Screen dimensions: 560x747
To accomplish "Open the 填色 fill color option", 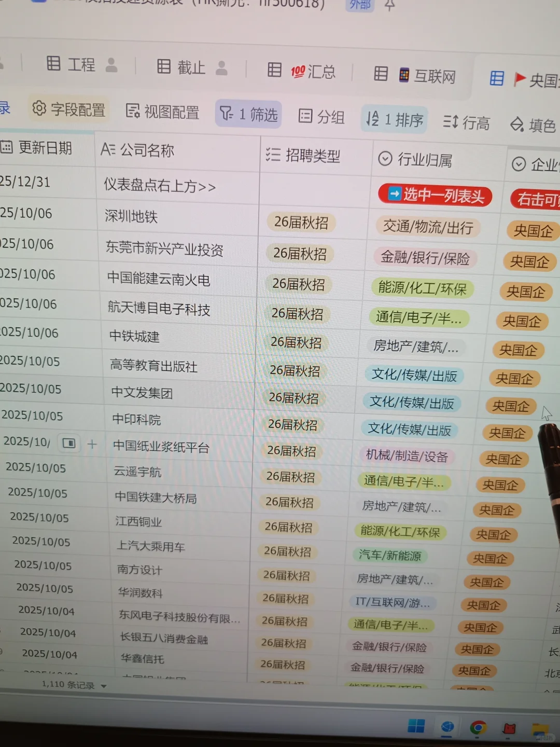I will [x=533, y=125].
